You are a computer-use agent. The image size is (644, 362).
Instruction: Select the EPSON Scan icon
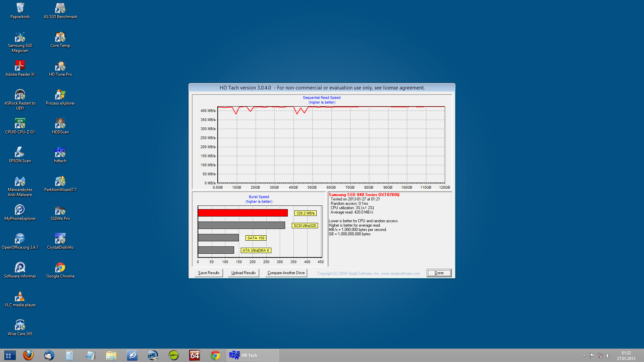pyautogui.click(x=20, y=155)
